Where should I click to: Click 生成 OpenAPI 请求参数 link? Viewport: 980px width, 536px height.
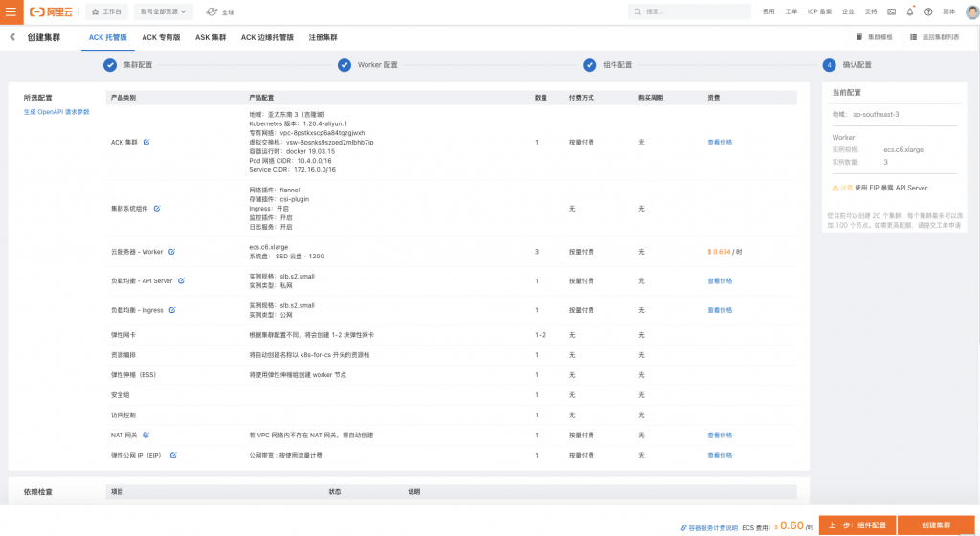pos(56,112)
